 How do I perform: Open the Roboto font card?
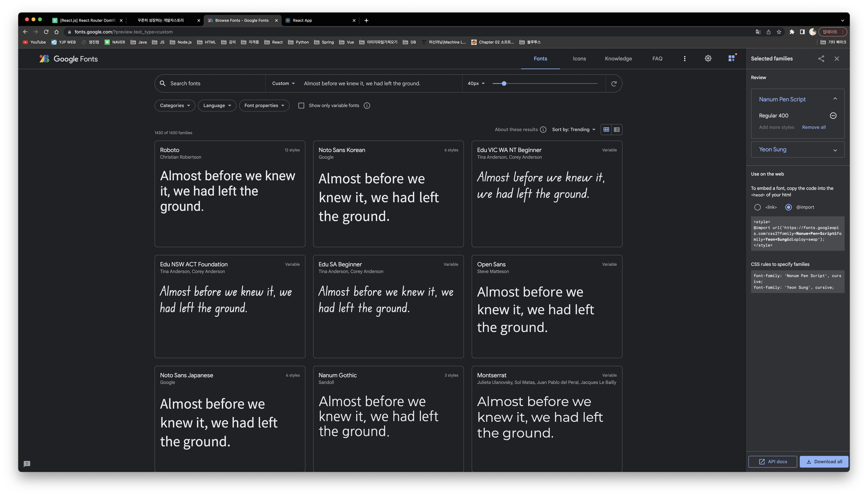(230, 194)
